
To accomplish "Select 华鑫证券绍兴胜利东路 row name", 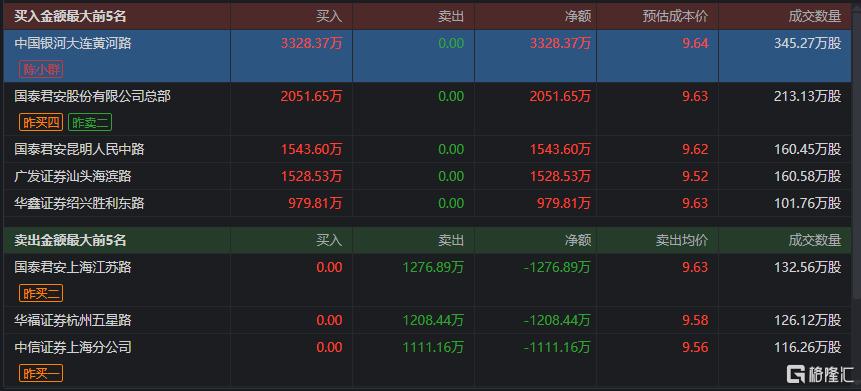I will tap(80, 203).
